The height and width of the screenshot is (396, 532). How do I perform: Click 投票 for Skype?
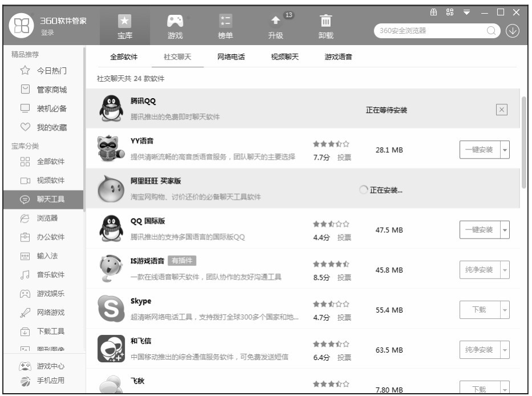pos(344,318)
